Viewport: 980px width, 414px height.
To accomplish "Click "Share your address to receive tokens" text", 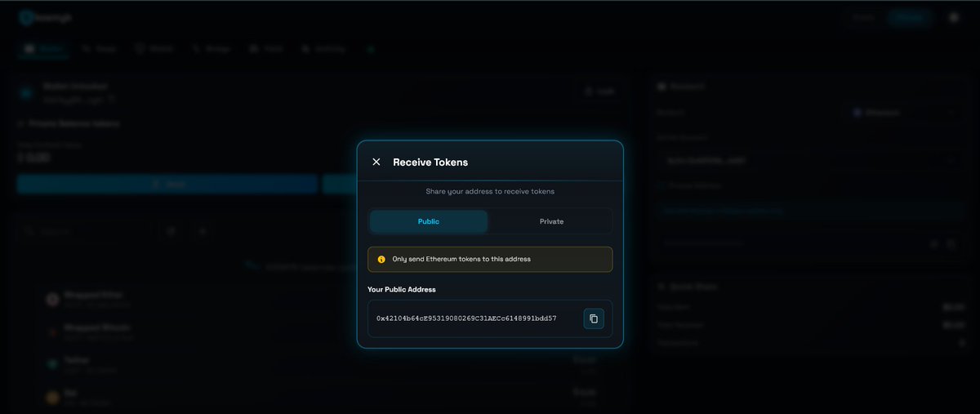I will click(x=490, y=191).
